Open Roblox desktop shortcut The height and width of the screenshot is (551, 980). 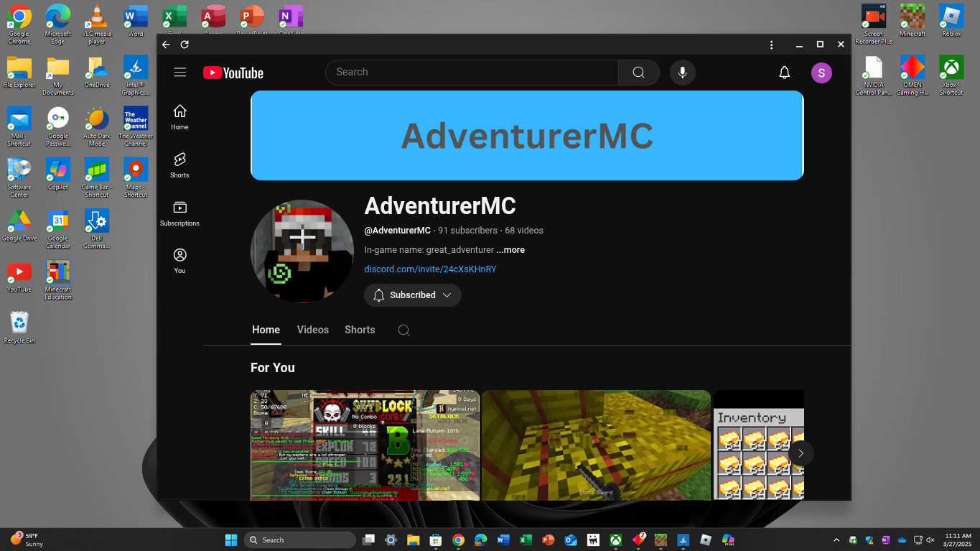click(x=951, y=21)
